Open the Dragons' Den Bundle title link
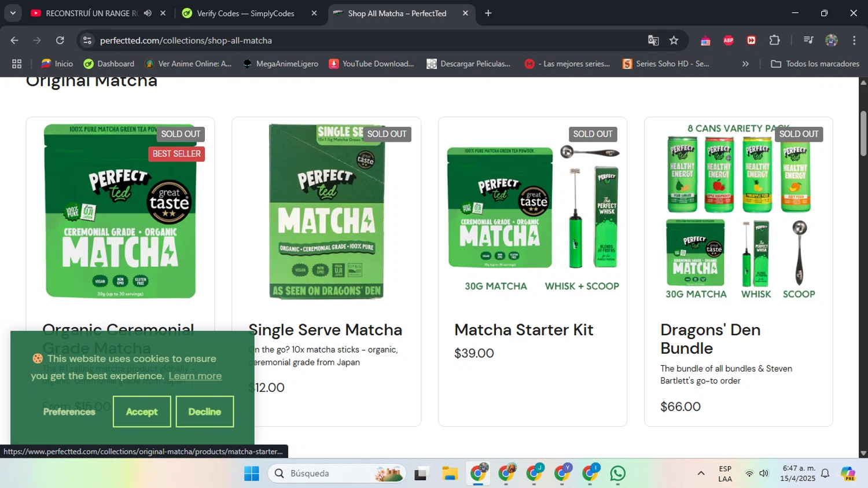The width and height of the screenshot is (868, 488). (x=711, y=339)
